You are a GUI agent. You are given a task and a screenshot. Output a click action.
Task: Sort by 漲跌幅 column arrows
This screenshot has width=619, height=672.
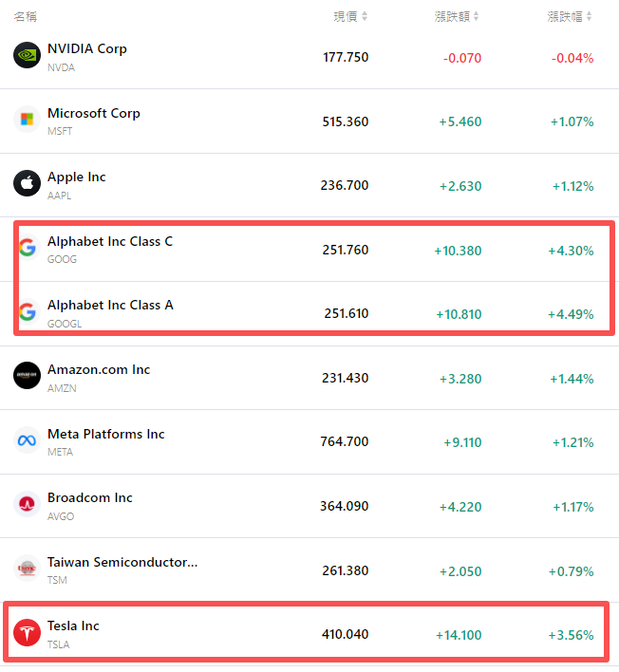[x=589, y=16]
